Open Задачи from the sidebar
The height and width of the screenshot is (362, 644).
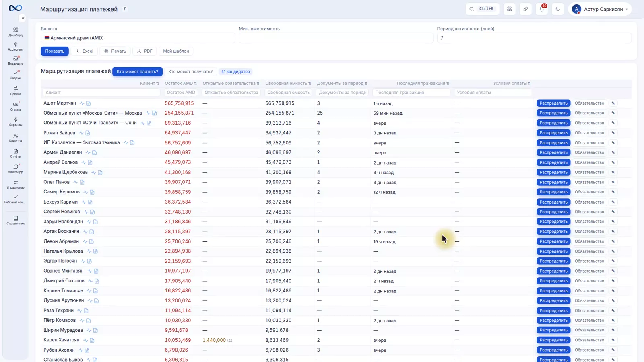pyautogui.click(x=15, y=75)
